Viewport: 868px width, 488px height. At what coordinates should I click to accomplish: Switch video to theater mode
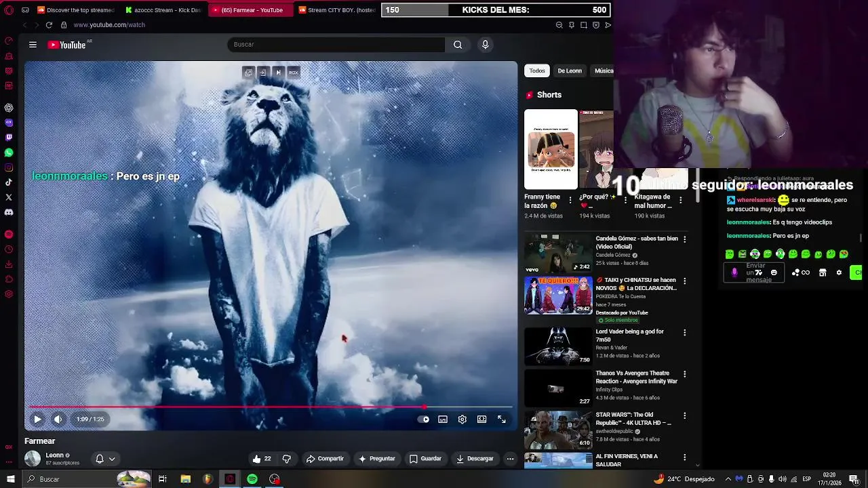coord(481,420)
